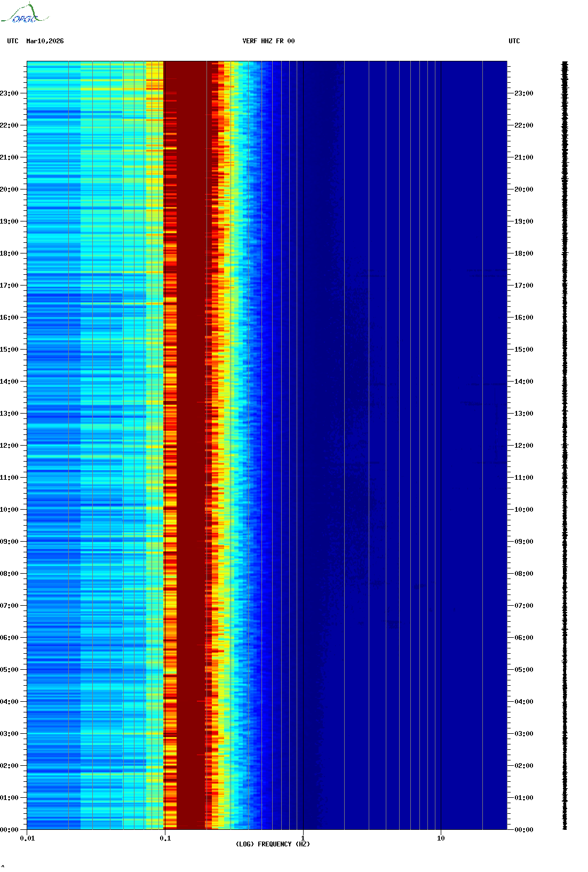This screenshot has width=588, height=872.
Task: Click 09:00 on the right time axis
Action: tap(524, 542)
